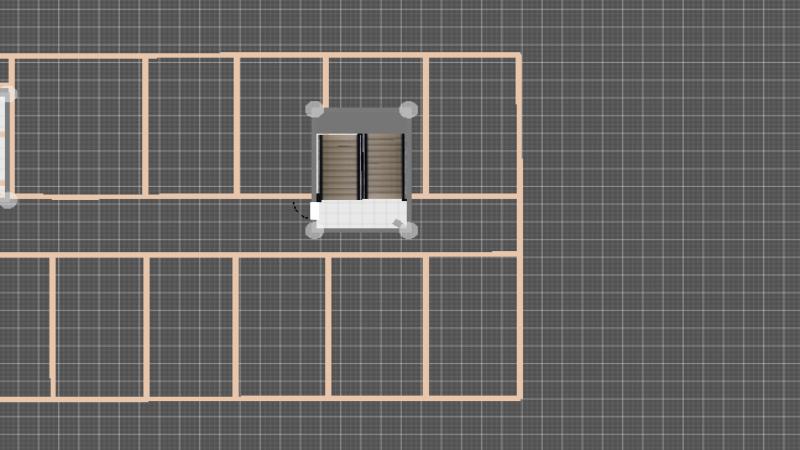Select the left flight of stairs

340,165
